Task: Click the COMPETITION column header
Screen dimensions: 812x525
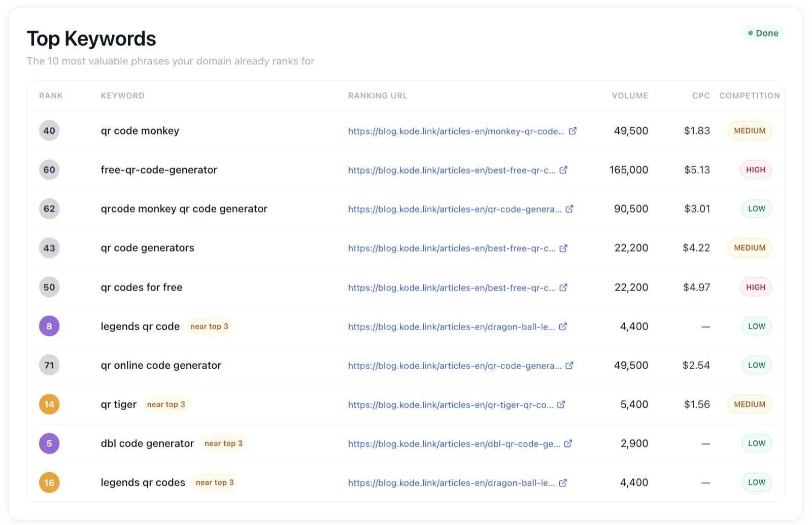Action: (750, 95)
